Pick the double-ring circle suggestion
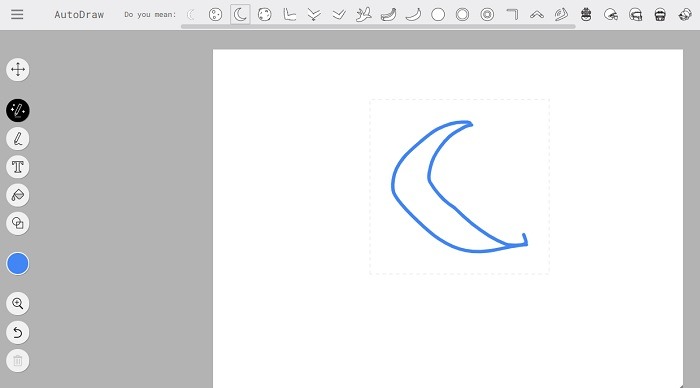Image resolution: width=700 pixels, height=388 pixels. pos(462,15)
